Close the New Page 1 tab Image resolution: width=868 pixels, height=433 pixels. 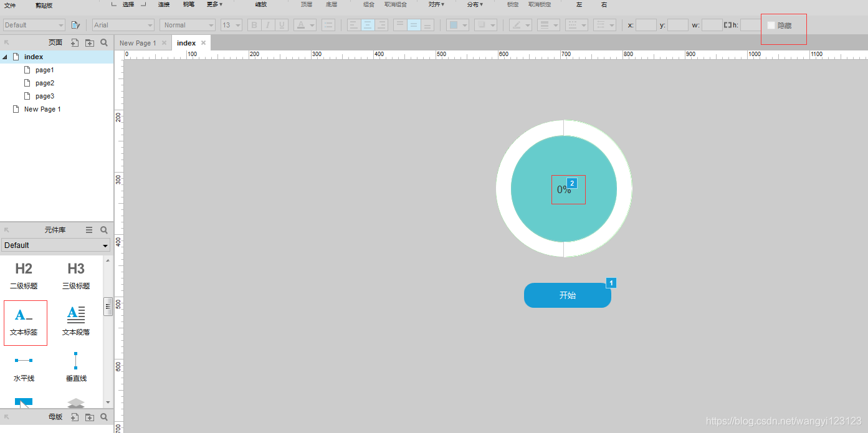coord(164,43)
